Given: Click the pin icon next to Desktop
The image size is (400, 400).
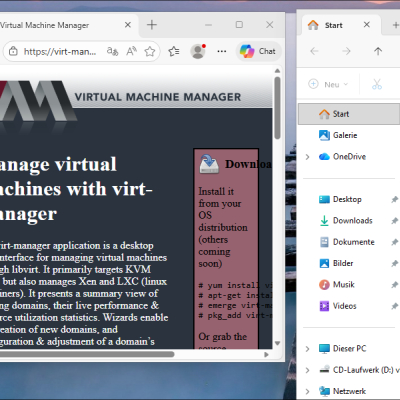Looking at the screenshot, I should tap(395, 199).
